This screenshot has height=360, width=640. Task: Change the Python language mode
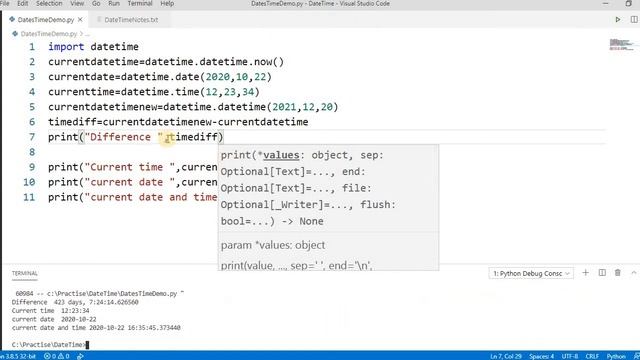[616, 356]
